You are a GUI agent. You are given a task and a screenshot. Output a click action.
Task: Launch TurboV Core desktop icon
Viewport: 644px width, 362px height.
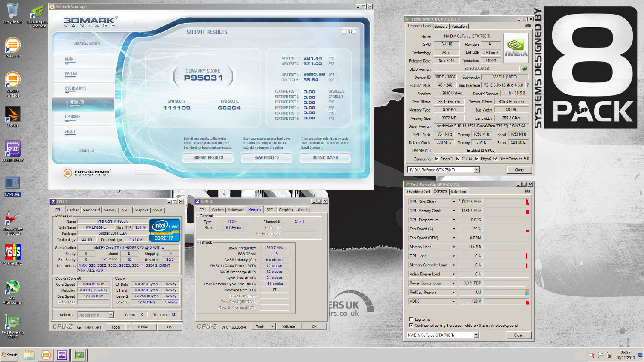(12, 223)
